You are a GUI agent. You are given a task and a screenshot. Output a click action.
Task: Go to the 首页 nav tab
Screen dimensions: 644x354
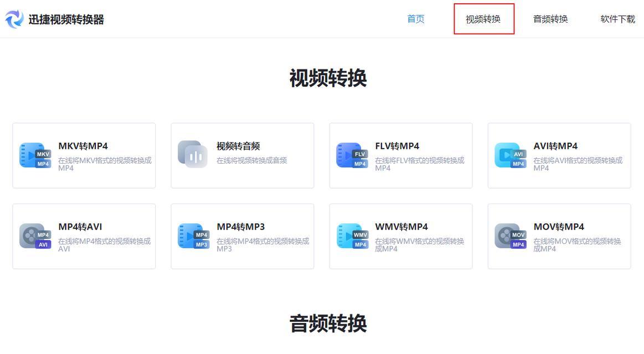416,19
